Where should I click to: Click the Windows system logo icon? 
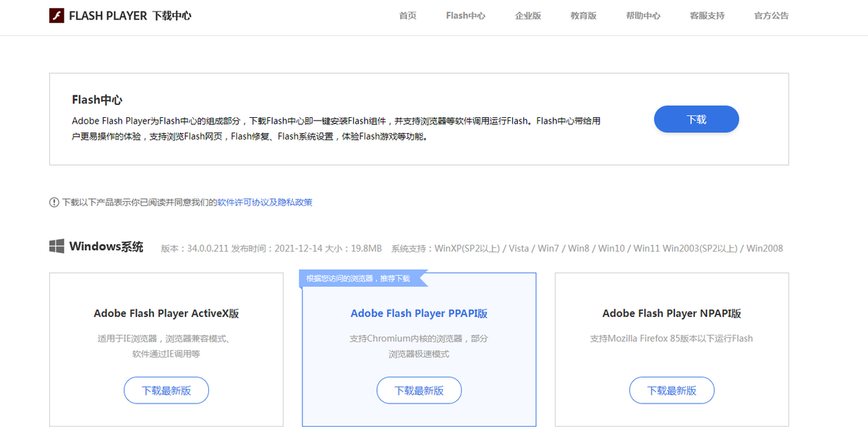click(x=55, y=246)
